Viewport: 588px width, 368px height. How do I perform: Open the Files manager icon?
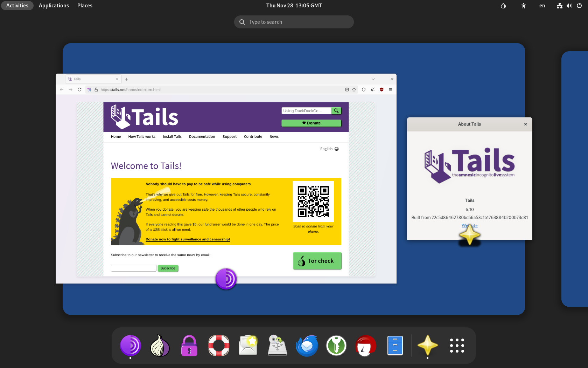click(395, 346)
